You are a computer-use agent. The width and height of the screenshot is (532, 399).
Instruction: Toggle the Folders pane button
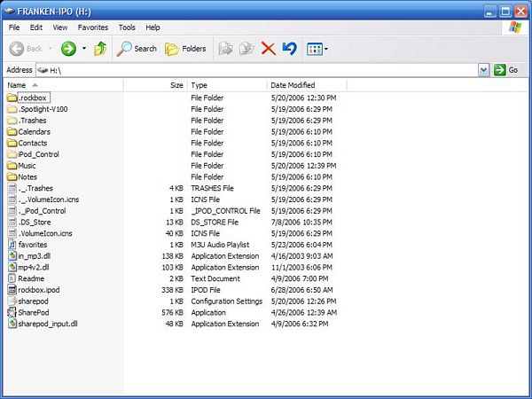[185, 49]
